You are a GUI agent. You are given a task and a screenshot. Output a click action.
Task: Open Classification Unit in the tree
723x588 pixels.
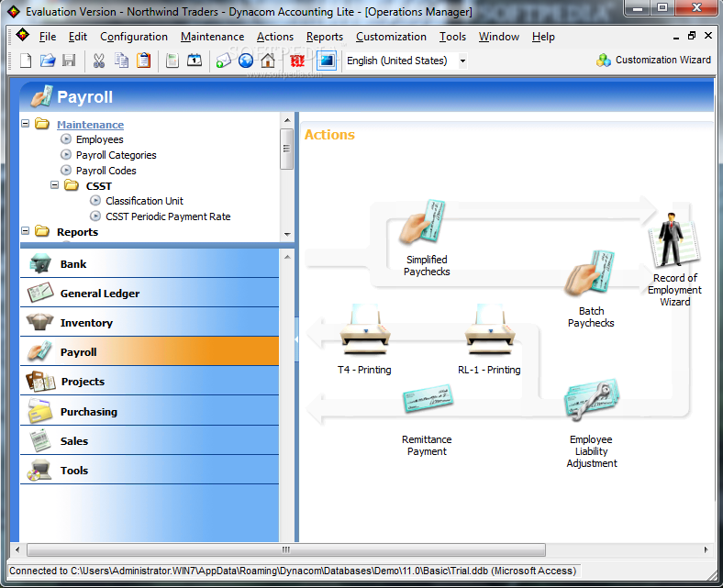point(144,201)
